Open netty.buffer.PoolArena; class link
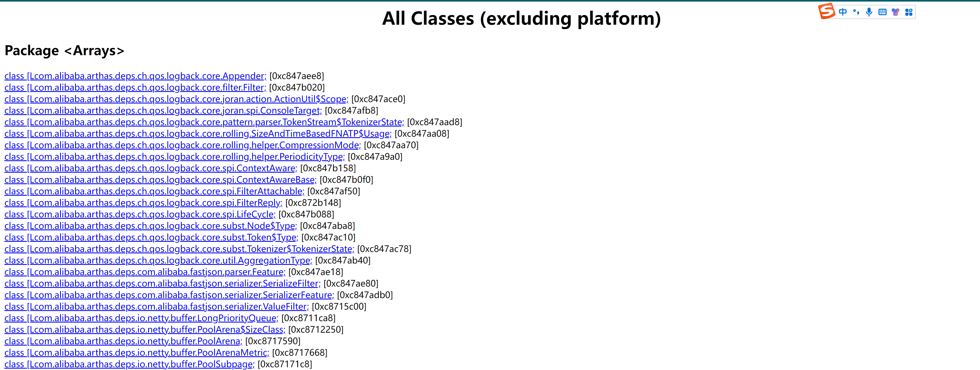980x370 pixels. click(x=123, y=341)
